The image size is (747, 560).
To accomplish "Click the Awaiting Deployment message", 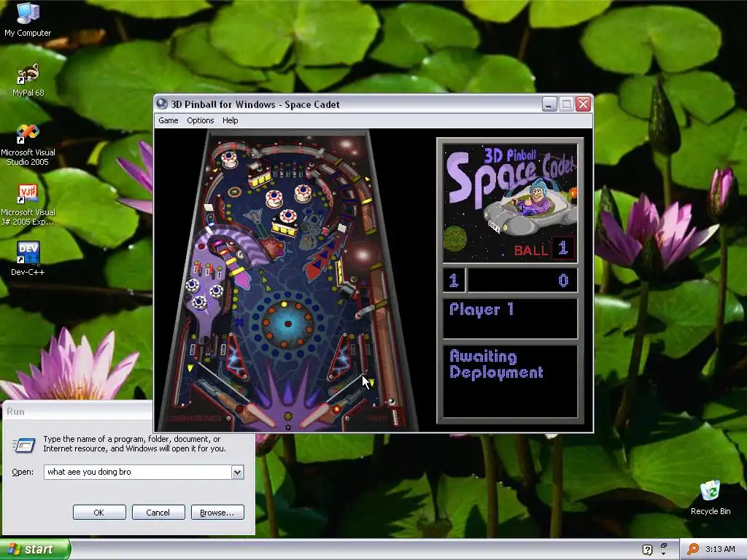I will pos(496,365).
